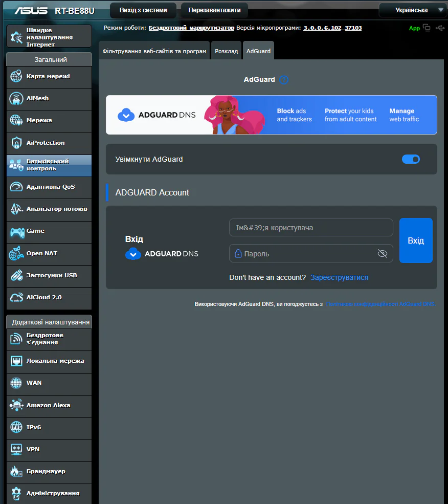Image resolution: width=448 pixels, height=504 pixels.
Task: Click the AiProtection shield icon
Action: pos(16,143)
